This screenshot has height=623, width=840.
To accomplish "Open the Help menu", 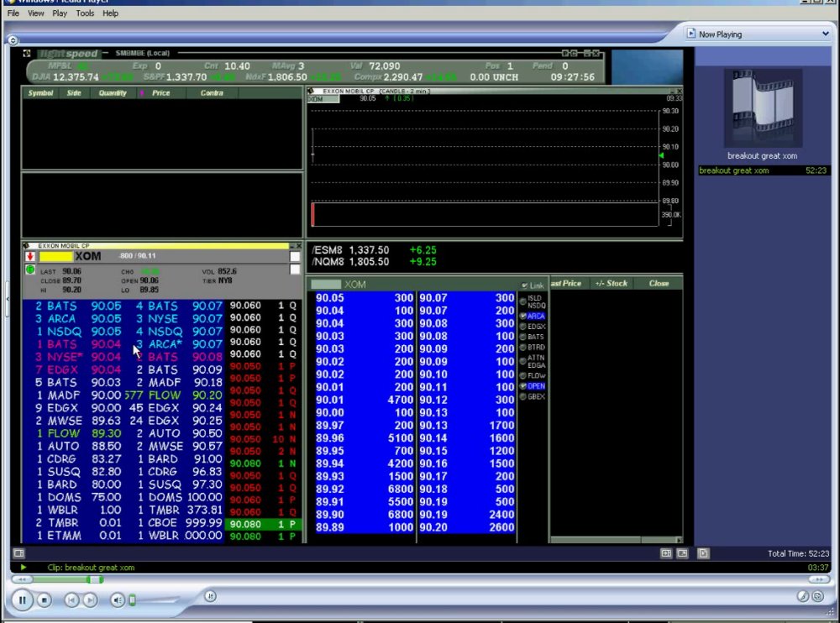I will coord(110,13).
